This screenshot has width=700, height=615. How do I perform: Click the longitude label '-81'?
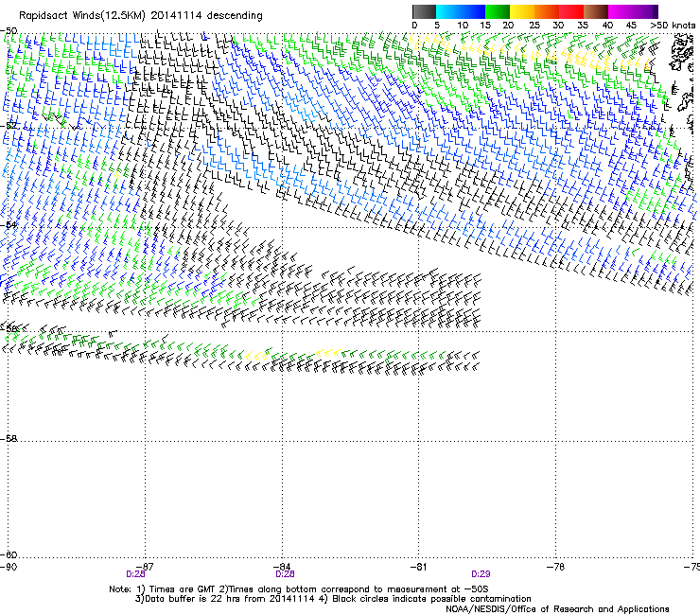coord(418,567)
